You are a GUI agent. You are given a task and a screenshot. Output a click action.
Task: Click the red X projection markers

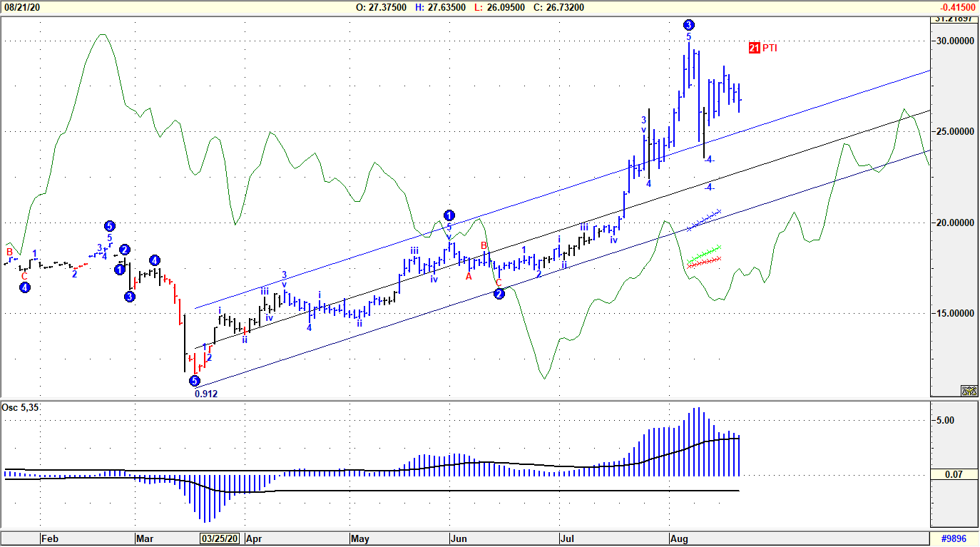703,262
